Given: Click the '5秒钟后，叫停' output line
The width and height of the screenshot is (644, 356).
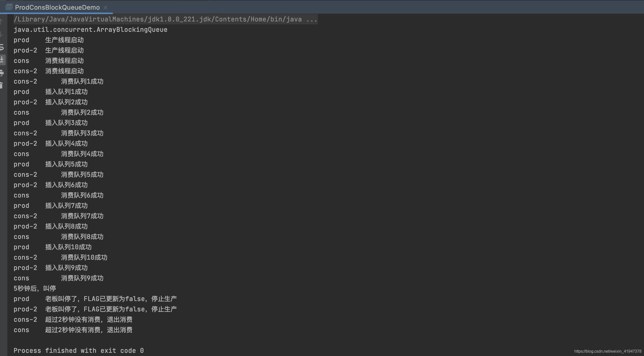Looking at the screenshot, I should tap(35, 289).
